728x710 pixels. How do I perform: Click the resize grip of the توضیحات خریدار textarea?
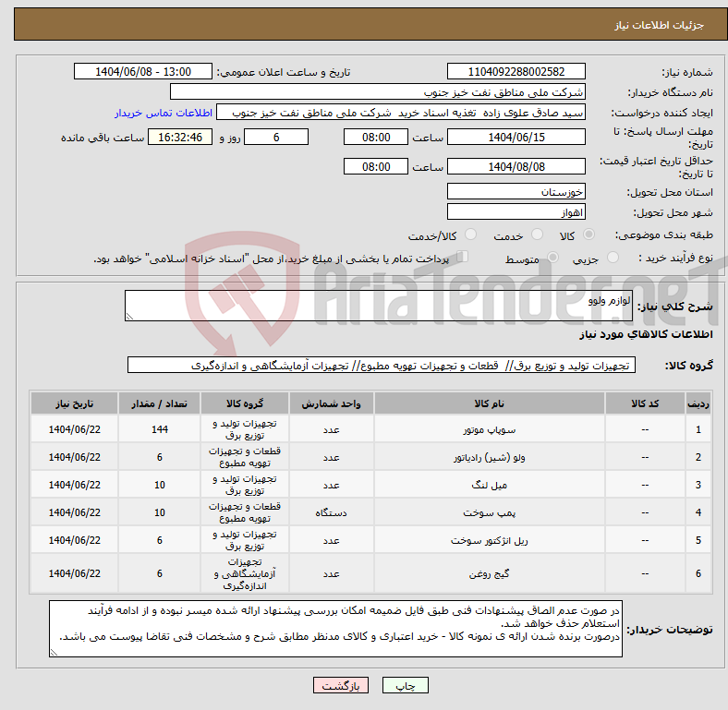click(x=54, y=653)
